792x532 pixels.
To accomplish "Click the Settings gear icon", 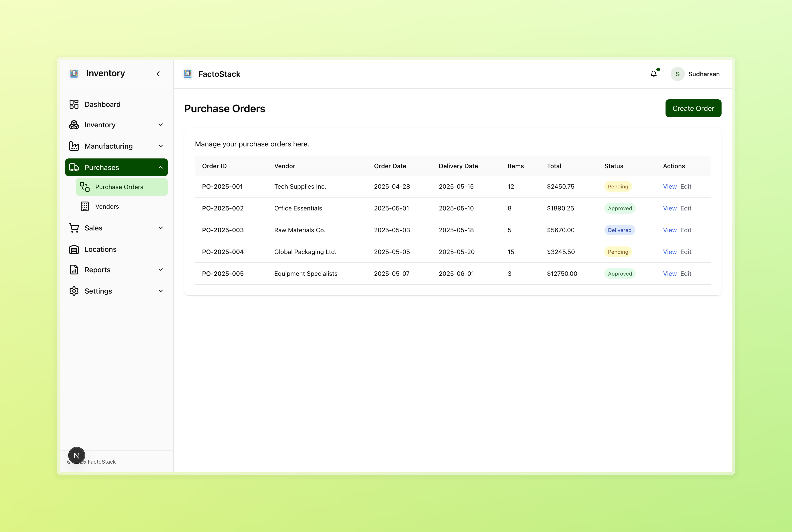I will (74, 291).
